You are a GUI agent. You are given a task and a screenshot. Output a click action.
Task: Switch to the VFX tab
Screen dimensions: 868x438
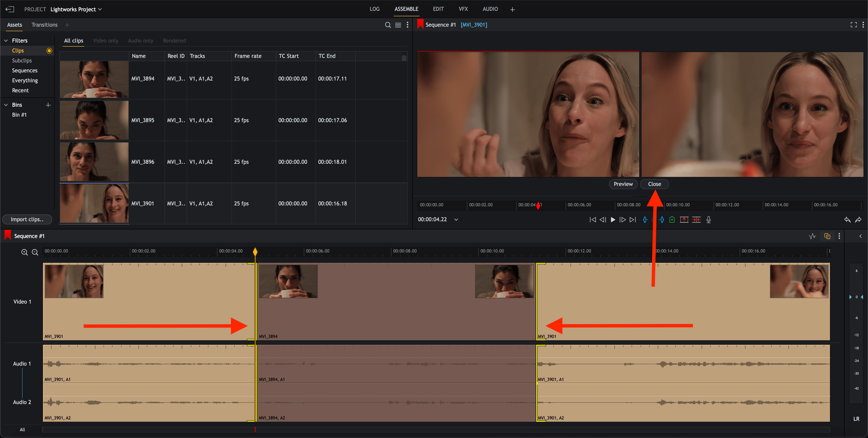463,9
